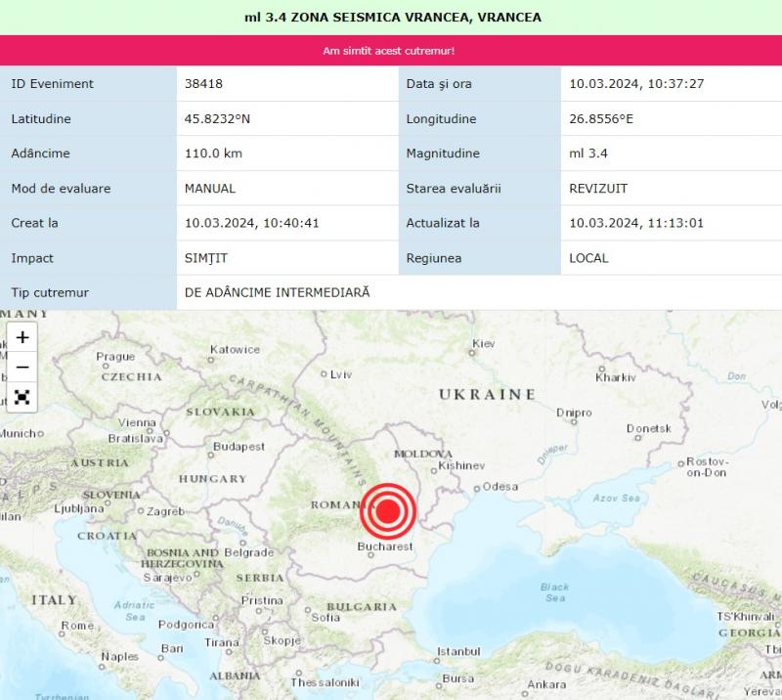Click the 'Data și ora' value 10:37:27
The height and width of the screenshot is (700, 782).
click(636, 84)
